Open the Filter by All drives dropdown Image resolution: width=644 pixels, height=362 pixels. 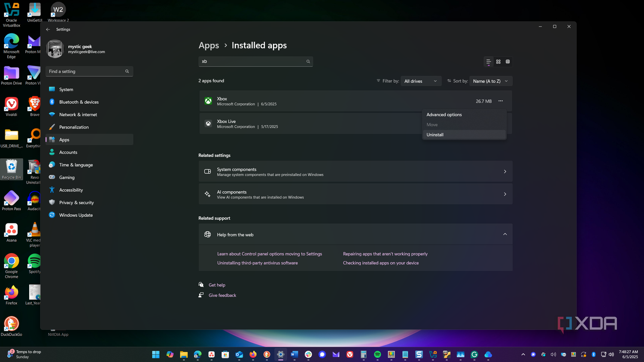421,81
